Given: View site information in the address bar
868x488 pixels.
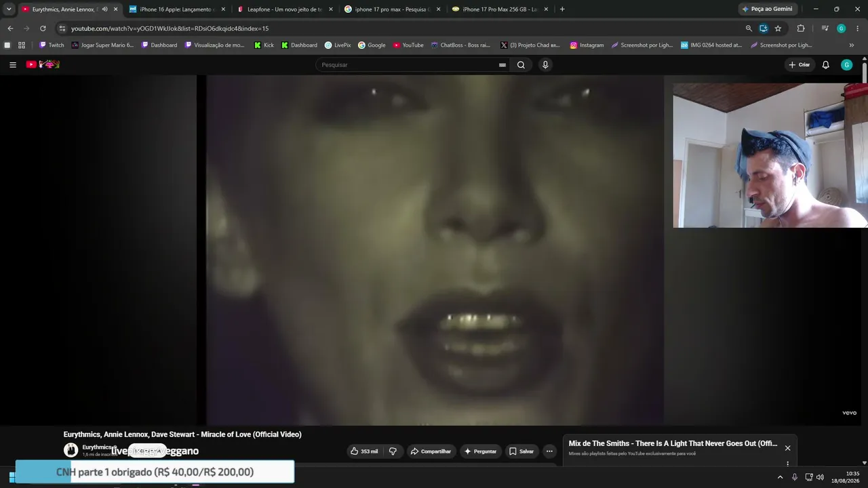Looking at the screenshot, I should [x=62, y=28].
